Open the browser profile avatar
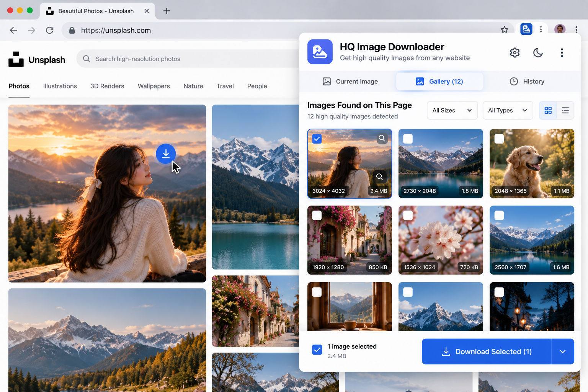This screenshot has height=392, width=588. [560, 29]
